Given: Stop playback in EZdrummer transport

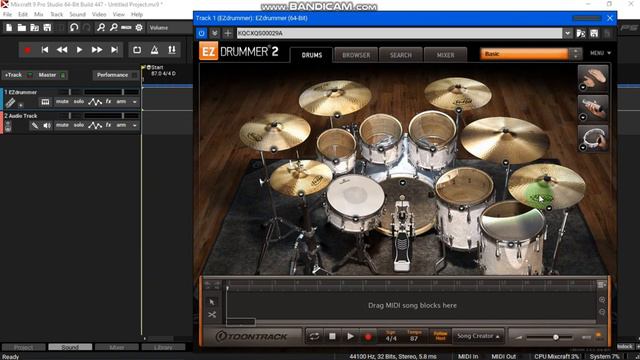Looking at the screenshot, I should [332, 336].
